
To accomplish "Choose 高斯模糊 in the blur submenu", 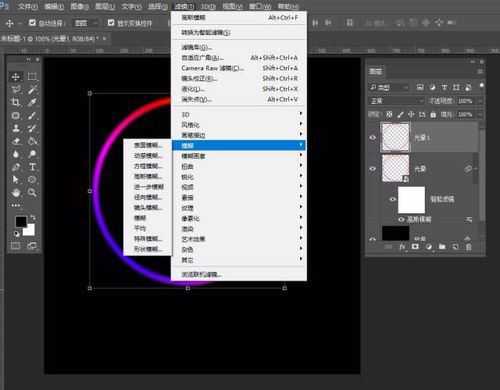I will coord(148,176).
